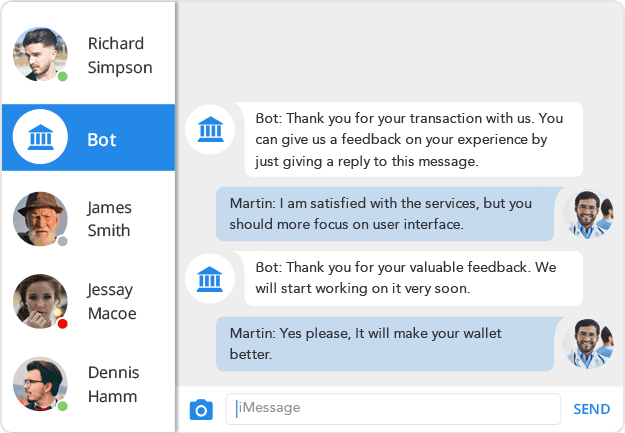Click Richard Simpson's green online status dot

[x=62, y=76]
